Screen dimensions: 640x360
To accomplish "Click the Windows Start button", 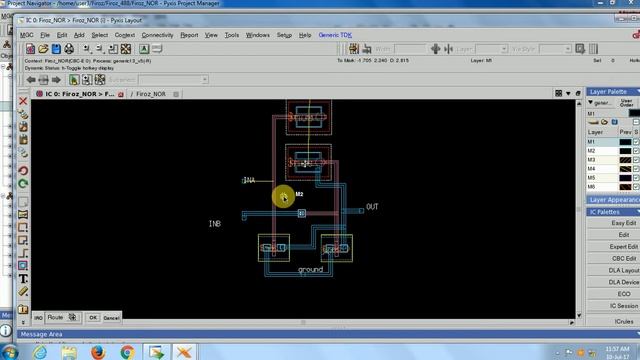I will tap(9, 352).
